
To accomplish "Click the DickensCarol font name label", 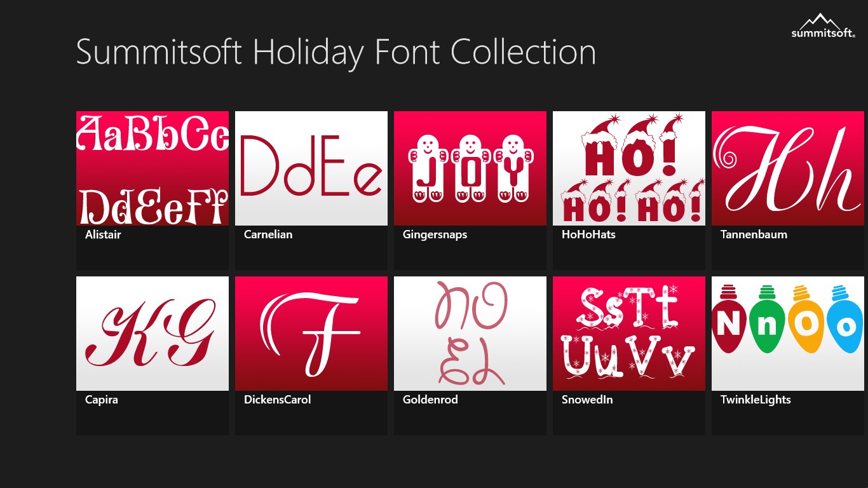I will coord(278,400).
